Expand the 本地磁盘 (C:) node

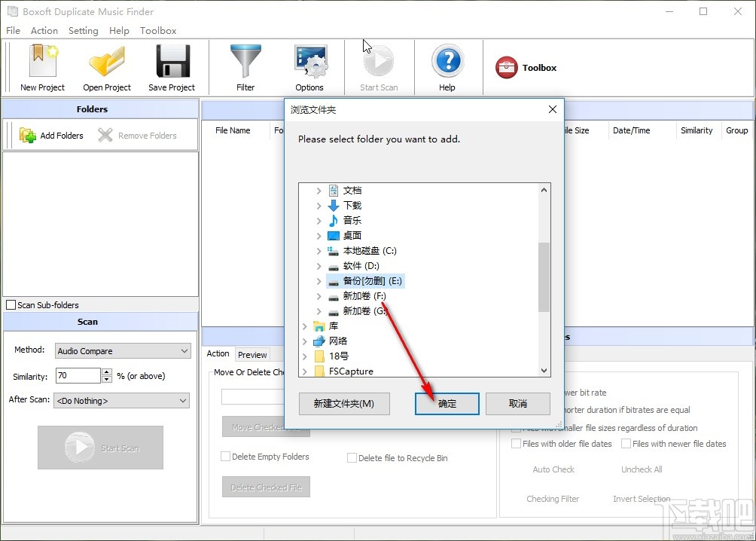pos(319,251)
